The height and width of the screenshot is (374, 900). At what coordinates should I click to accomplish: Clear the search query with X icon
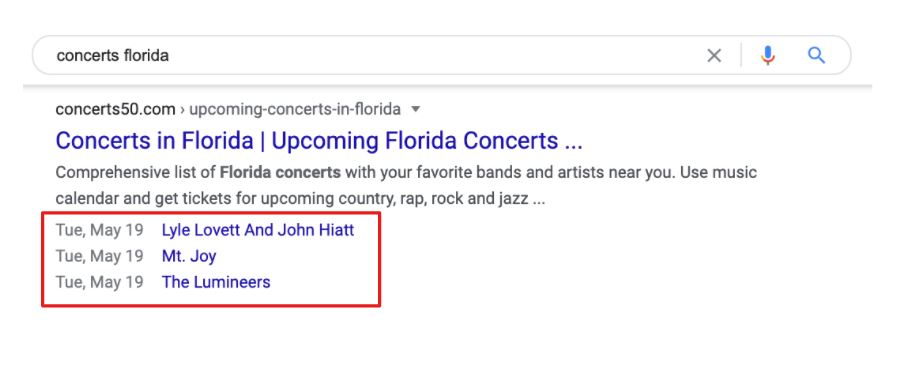713,56
